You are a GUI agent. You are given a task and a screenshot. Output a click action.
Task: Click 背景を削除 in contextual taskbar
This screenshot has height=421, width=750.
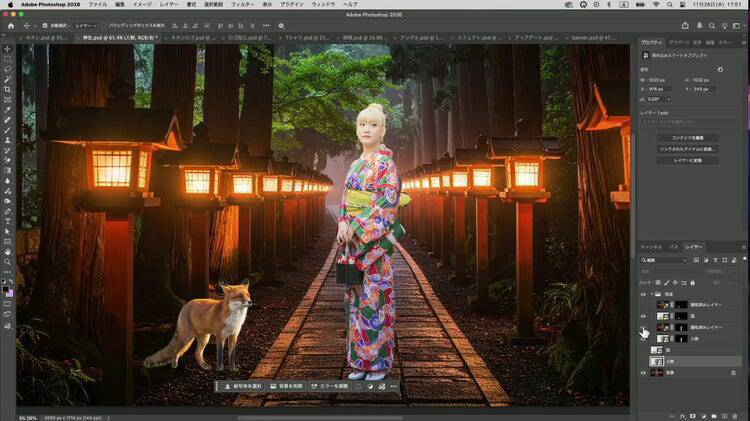click(x=286, y=386)
